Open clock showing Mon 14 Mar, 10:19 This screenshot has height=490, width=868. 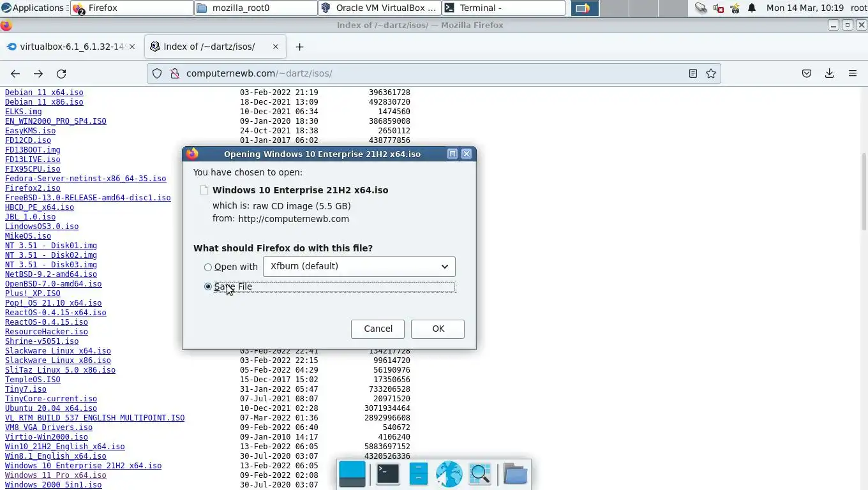click(x=804, y=8)
